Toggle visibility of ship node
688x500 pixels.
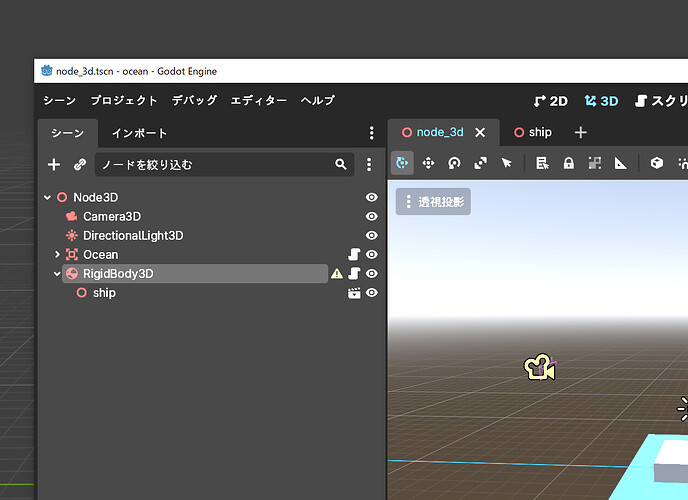[x=372, y=293]
